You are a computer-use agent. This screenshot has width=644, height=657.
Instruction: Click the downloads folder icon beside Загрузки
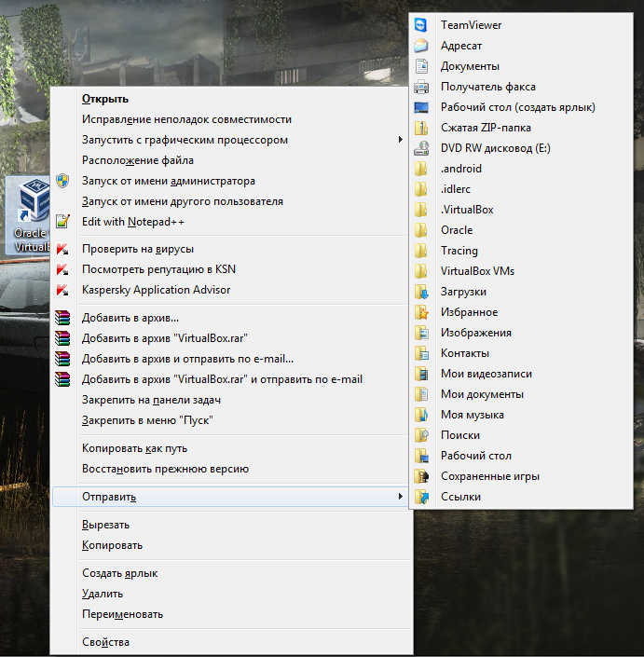point(420,292)
